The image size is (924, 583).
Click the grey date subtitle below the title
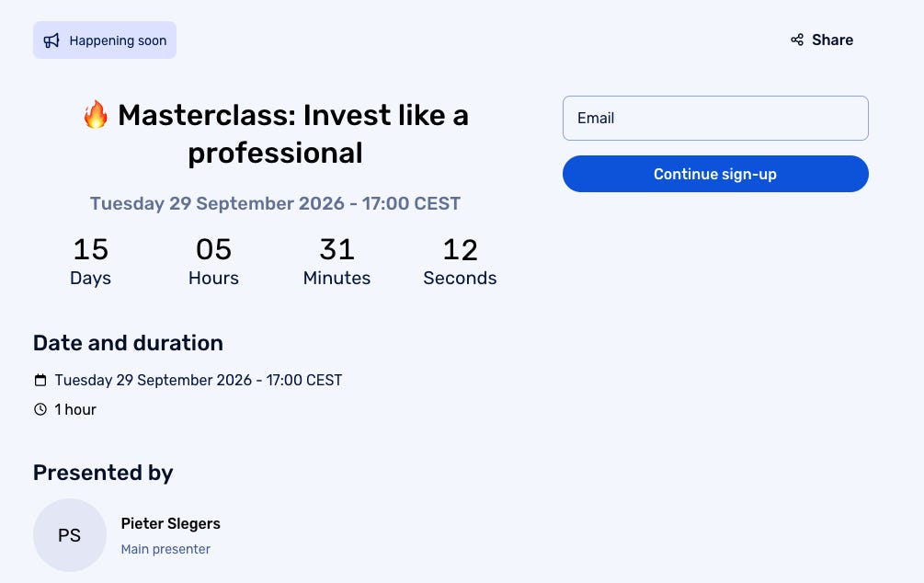(x=275, y=203)
